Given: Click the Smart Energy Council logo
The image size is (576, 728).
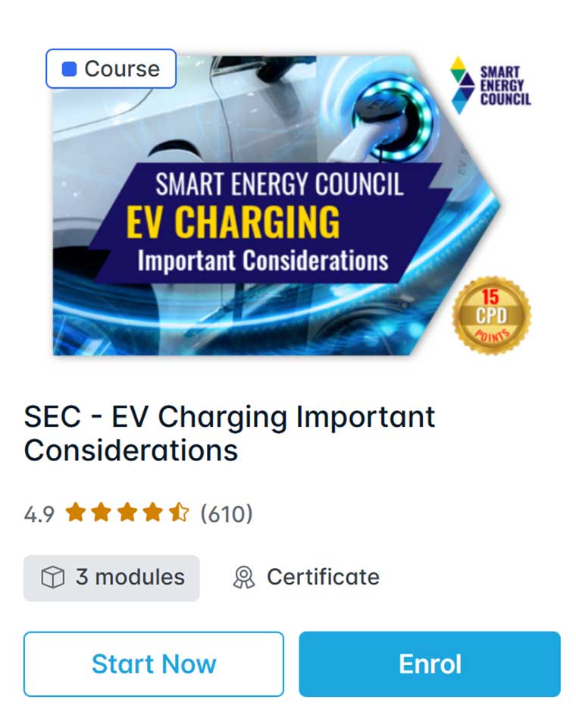Looking at the screenshot, I should pyautogui.click(x=490, y=85).
